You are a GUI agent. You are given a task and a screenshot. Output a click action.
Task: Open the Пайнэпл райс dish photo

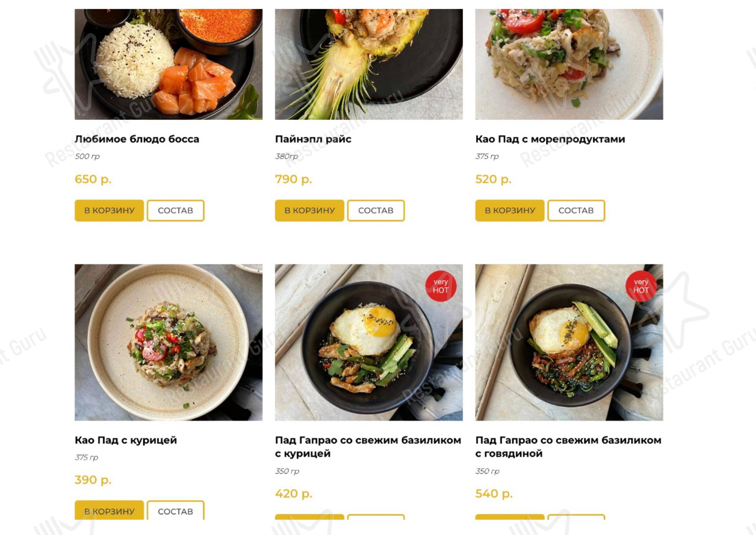tap(369, 64)
